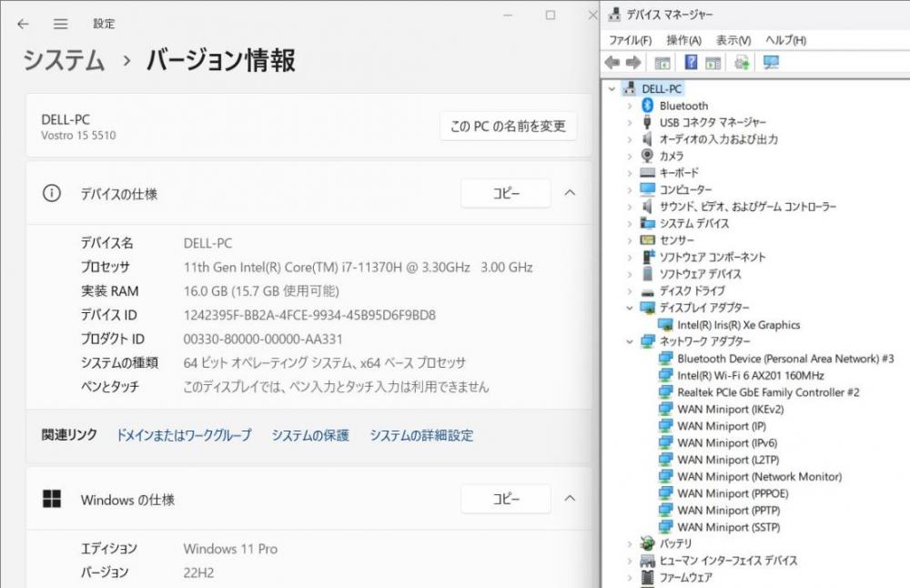Select the サウンド、ビデオ、およびゲーム コントローラー row
This screenshot has height=588, width=910.
click(x=747, y=207)
